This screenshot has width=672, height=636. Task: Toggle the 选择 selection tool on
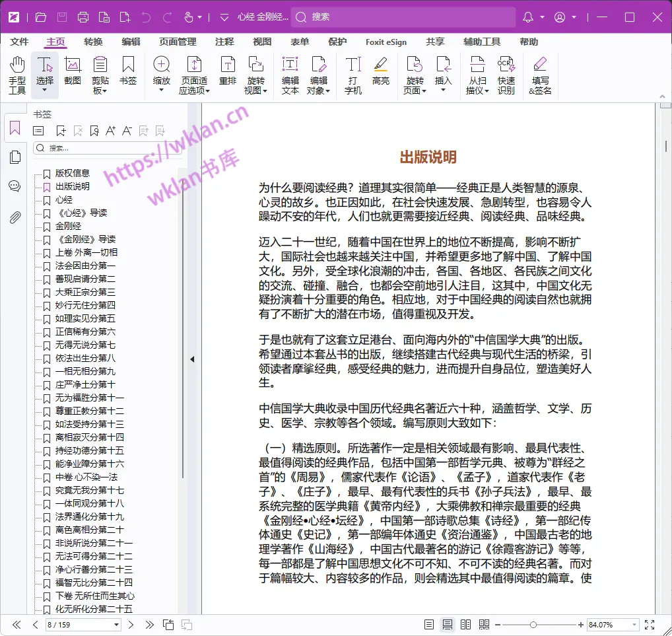pos(44,69)
